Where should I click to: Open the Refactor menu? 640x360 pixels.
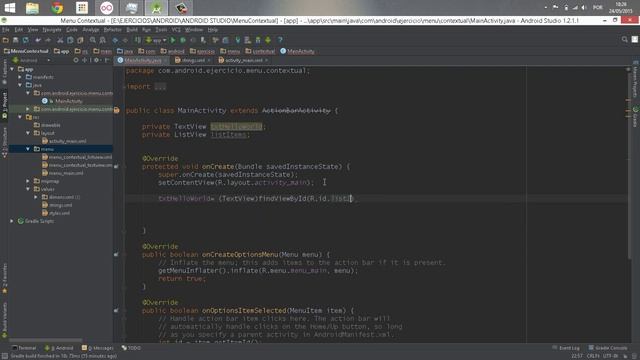(112, 30)
